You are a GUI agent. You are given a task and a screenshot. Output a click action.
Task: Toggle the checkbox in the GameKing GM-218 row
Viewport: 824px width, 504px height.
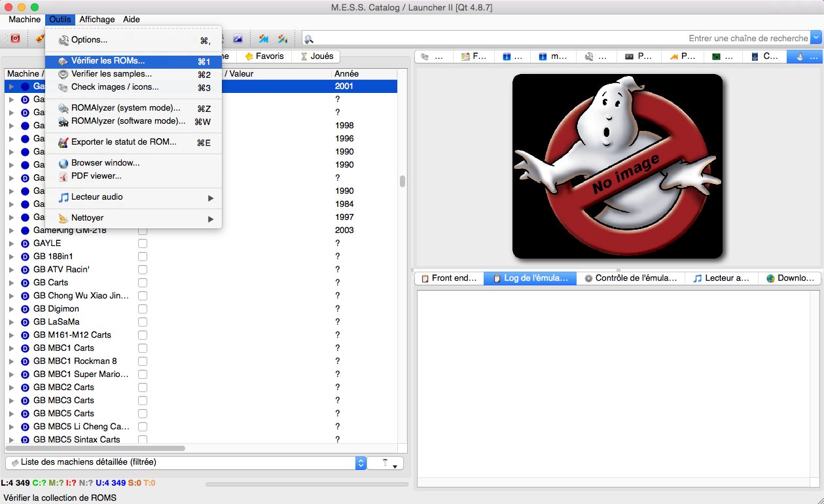pyautogui.click(x=143, y=230)
